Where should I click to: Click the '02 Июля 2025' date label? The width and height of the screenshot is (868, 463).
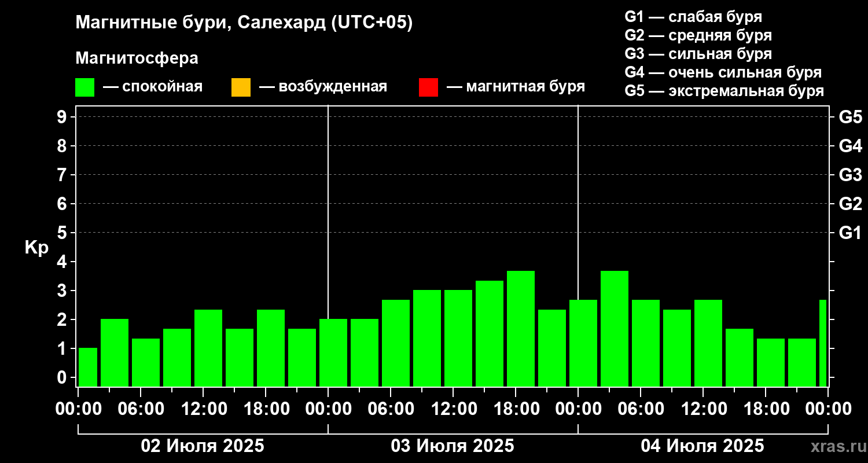coord(203,446)
